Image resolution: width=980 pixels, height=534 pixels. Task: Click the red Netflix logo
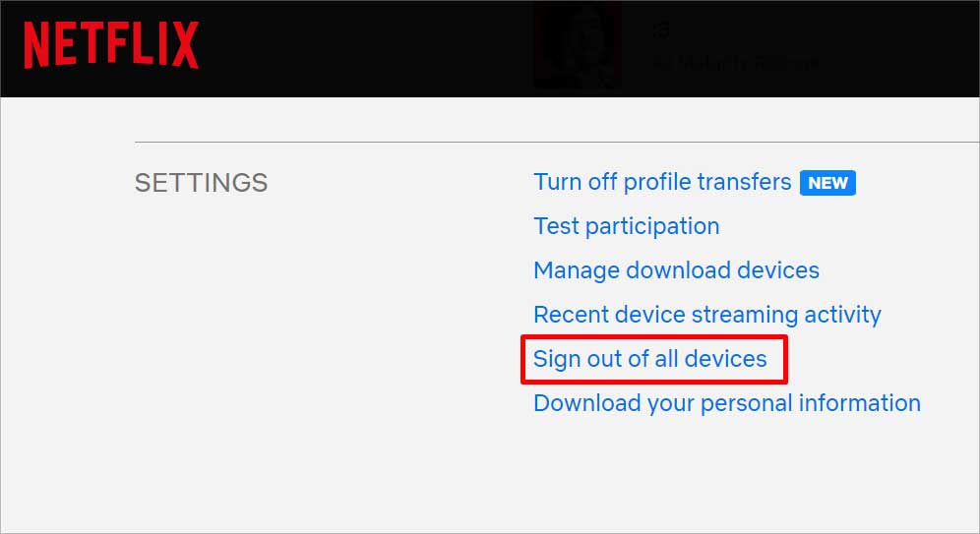click(x=111, y=45)
